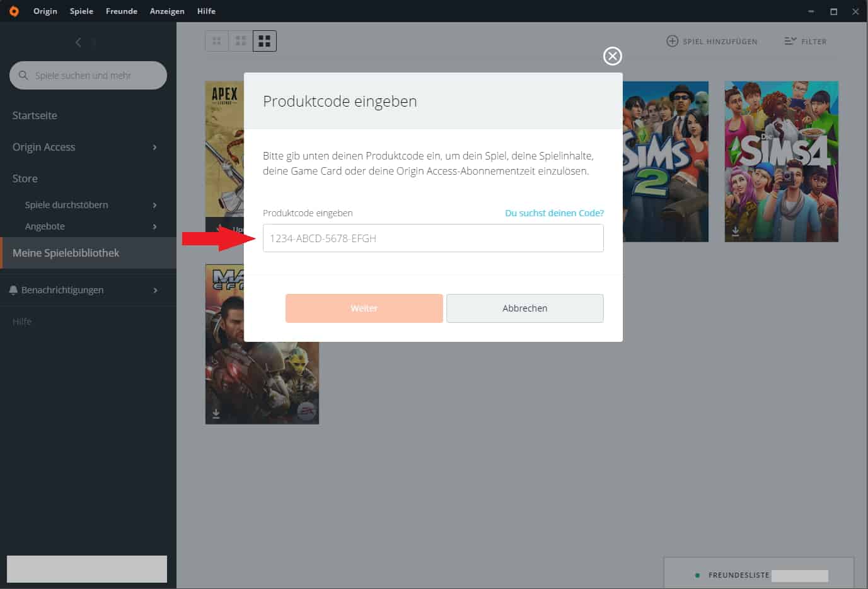Open the Sims 2 game tile
868x589 pixels.
(666, 161)
